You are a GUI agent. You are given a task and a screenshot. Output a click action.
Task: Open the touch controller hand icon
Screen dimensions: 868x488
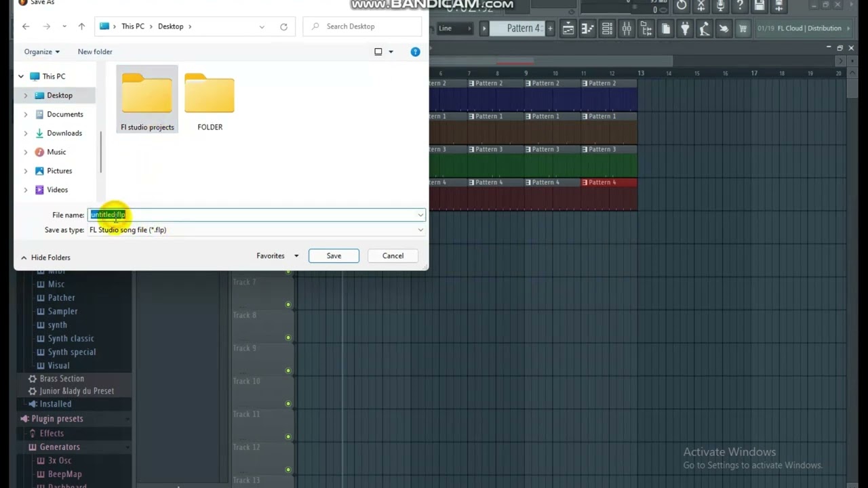coord(724,28)
